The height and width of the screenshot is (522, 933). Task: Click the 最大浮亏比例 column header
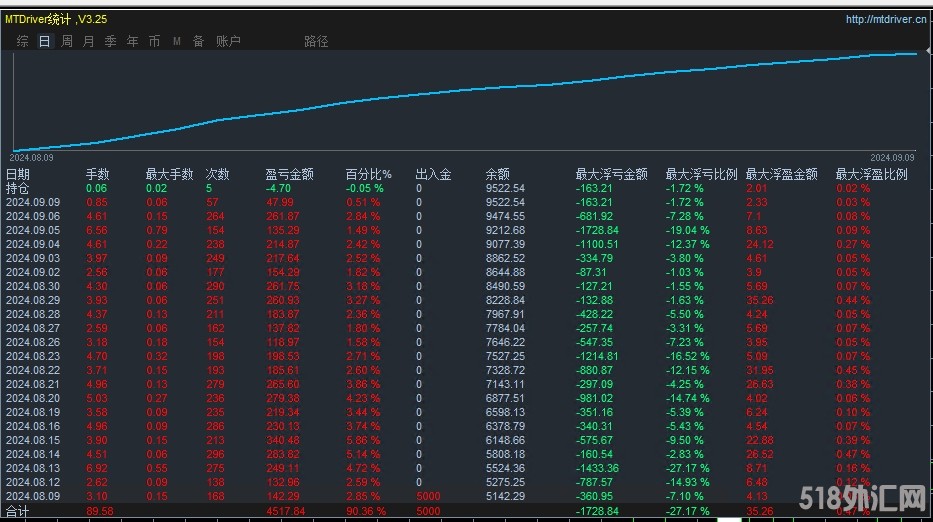(x=701, y=174)
